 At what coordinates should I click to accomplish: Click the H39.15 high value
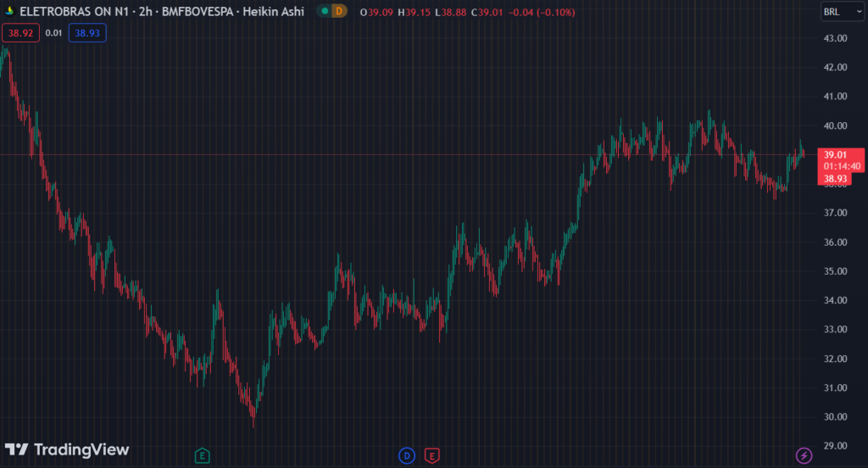(x=414, y=12)
